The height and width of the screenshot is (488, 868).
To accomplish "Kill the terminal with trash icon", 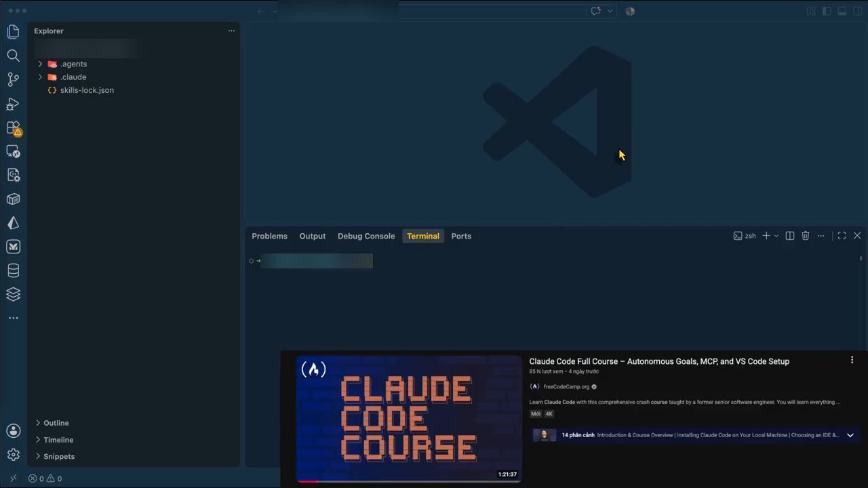I will coord(806,236).
